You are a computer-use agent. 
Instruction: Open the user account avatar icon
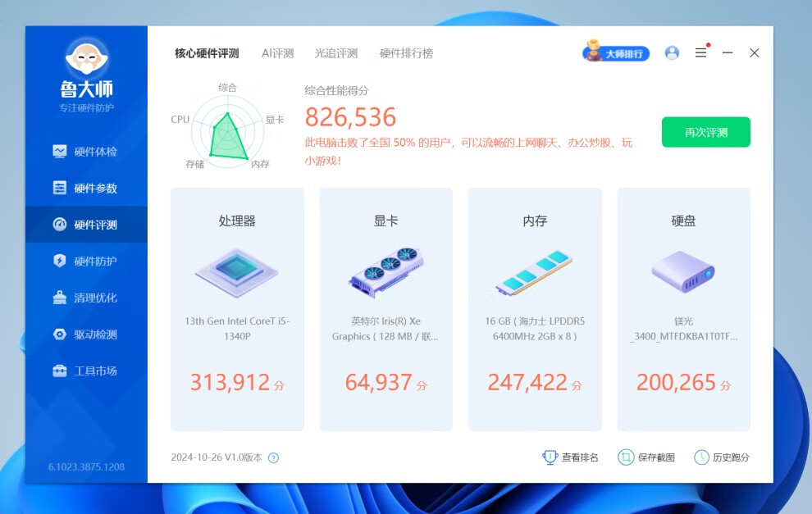tap(673, 52)
